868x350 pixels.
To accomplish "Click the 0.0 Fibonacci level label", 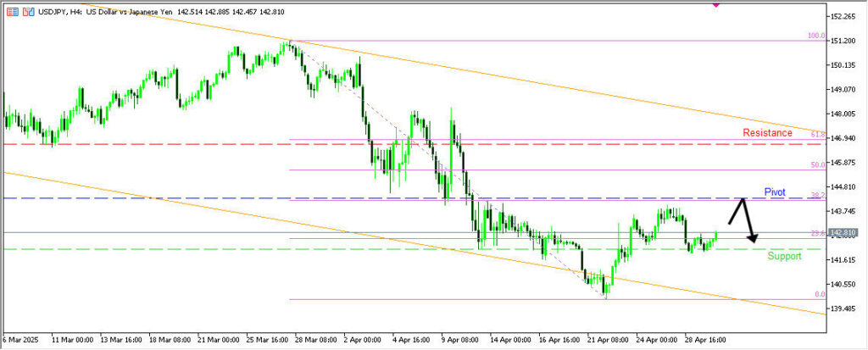I will [819, 294].
